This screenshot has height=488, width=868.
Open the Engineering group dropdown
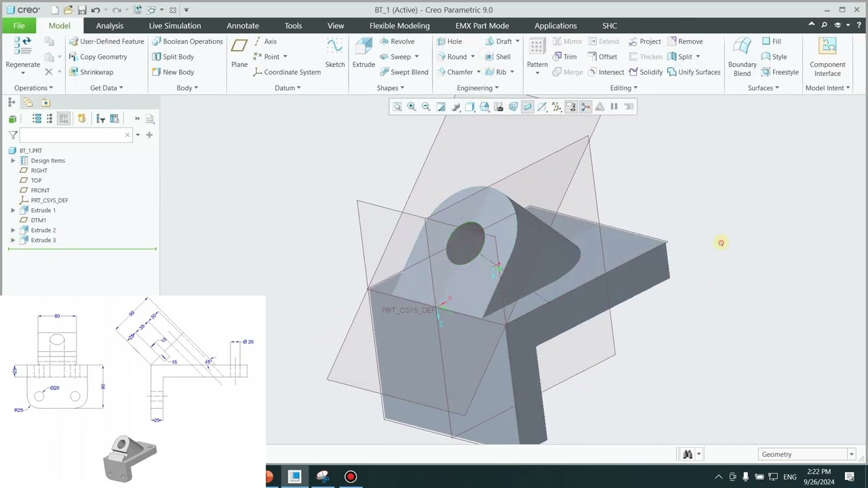pos(477,88)
